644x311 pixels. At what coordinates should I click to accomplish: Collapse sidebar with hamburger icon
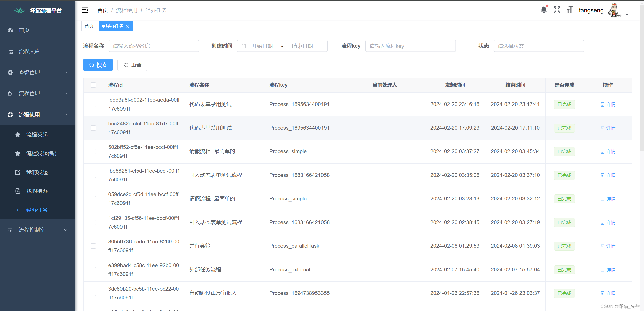[x=85, y=10]
